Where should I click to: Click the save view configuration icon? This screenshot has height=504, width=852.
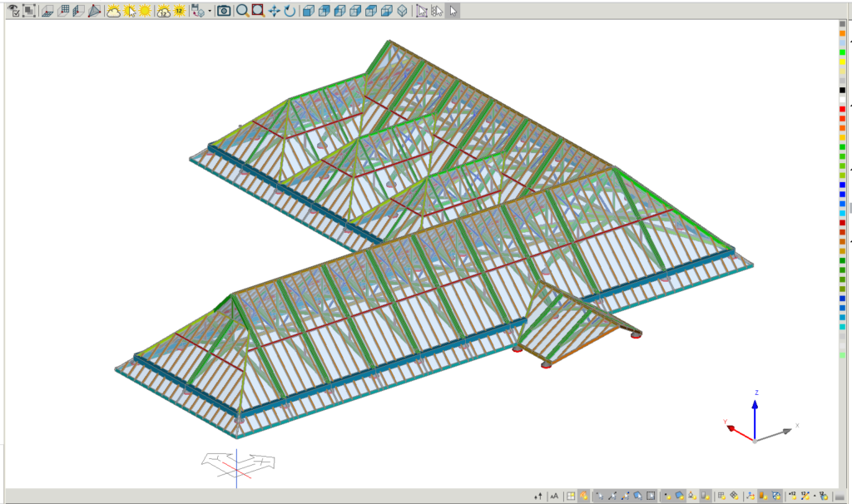(x=198, y=11)
